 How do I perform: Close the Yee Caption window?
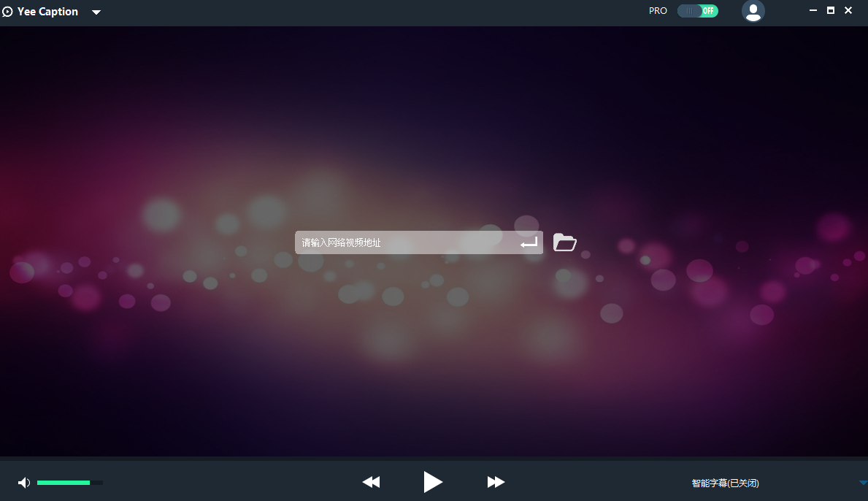coord(848,11)
